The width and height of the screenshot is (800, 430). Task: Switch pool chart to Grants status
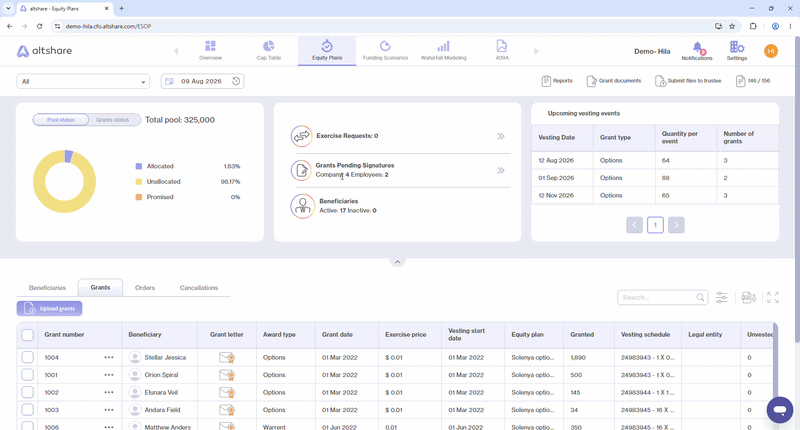113,120
